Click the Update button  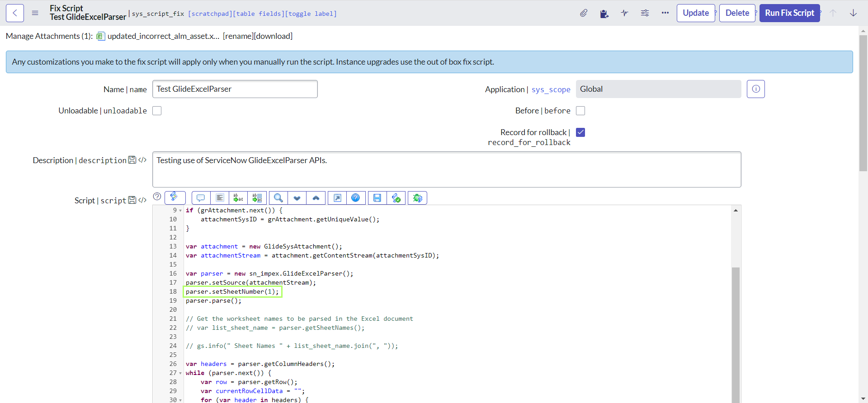696,13
